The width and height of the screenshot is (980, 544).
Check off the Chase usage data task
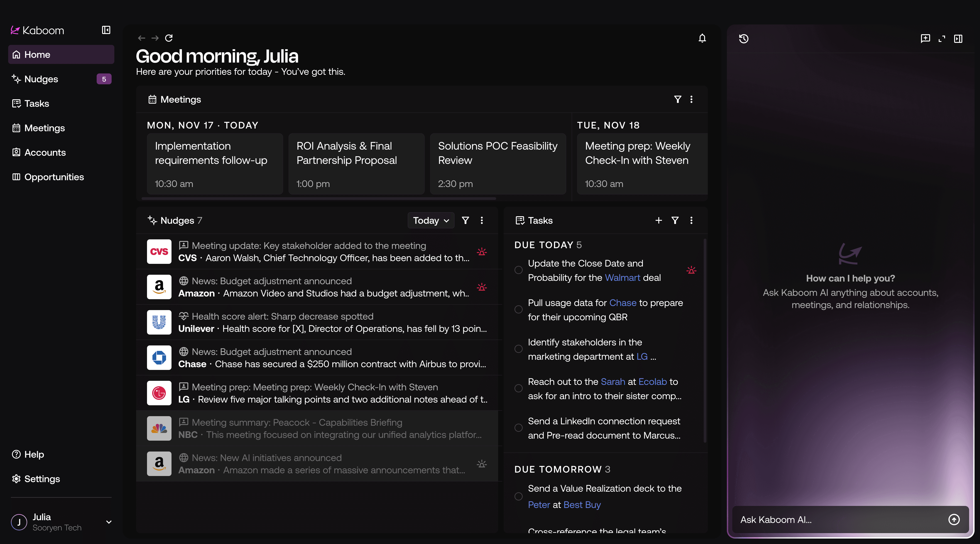click(519, 309)
